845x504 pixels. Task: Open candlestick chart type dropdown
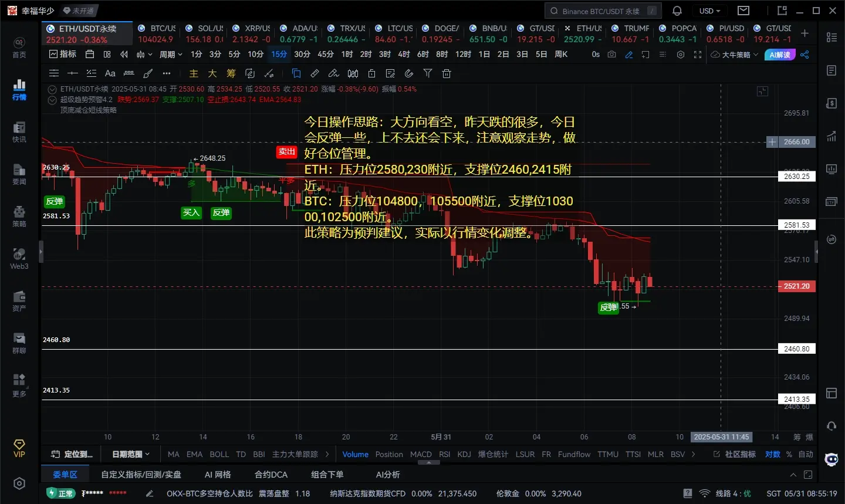point(144,55)
